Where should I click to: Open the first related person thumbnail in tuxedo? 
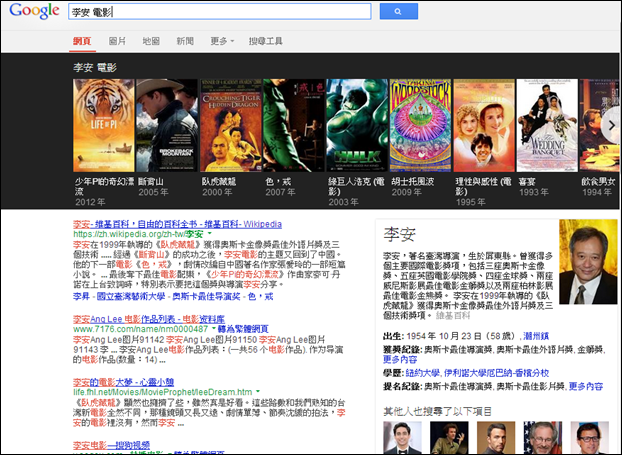403,438
